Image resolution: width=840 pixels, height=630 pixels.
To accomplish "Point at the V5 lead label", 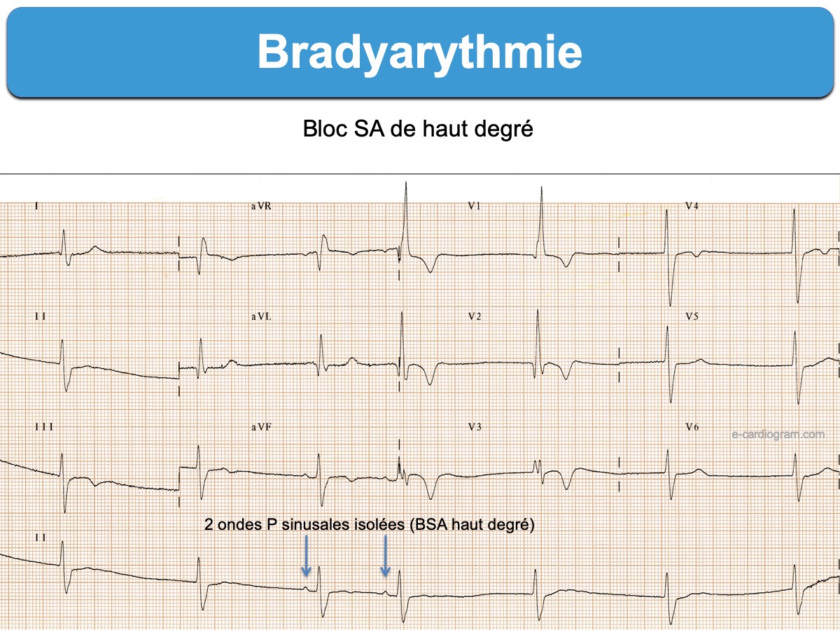I will [692, 316].
